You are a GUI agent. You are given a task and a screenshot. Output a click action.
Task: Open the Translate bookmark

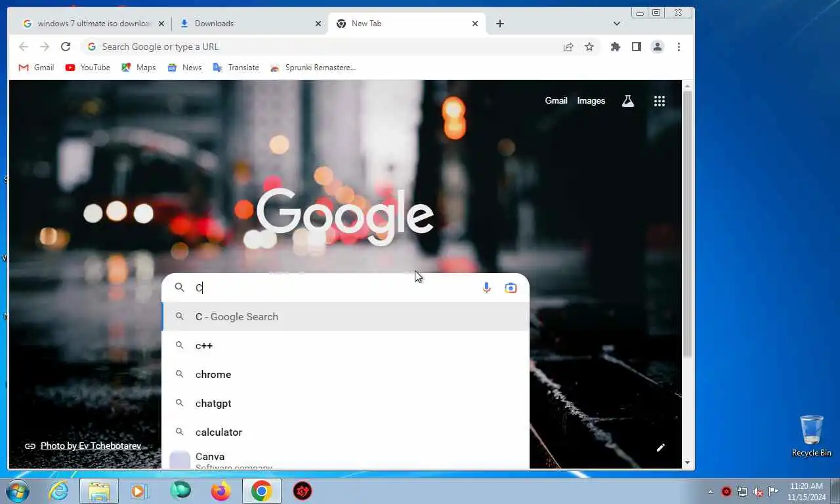point(236,68)
